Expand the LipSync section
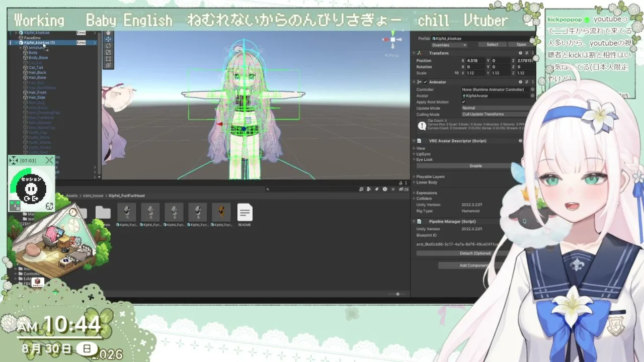644x362 pixels. point(414,154)
